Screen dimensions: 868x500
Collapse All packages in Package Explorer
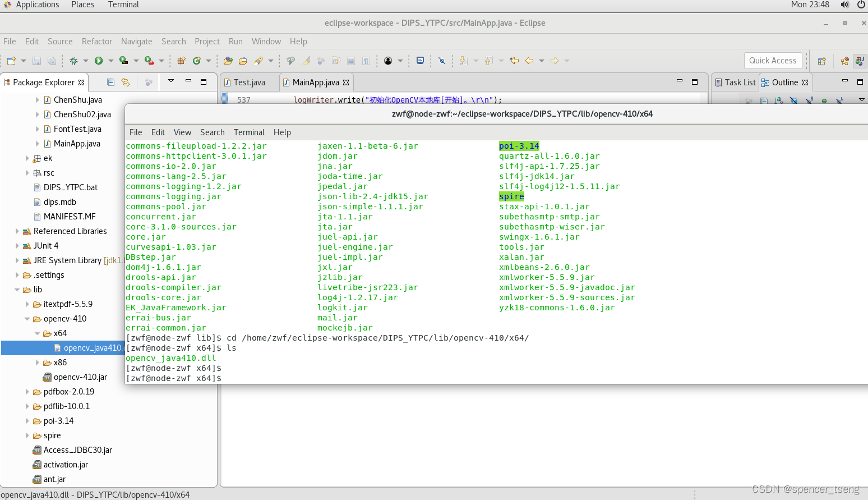pos(111,82)
